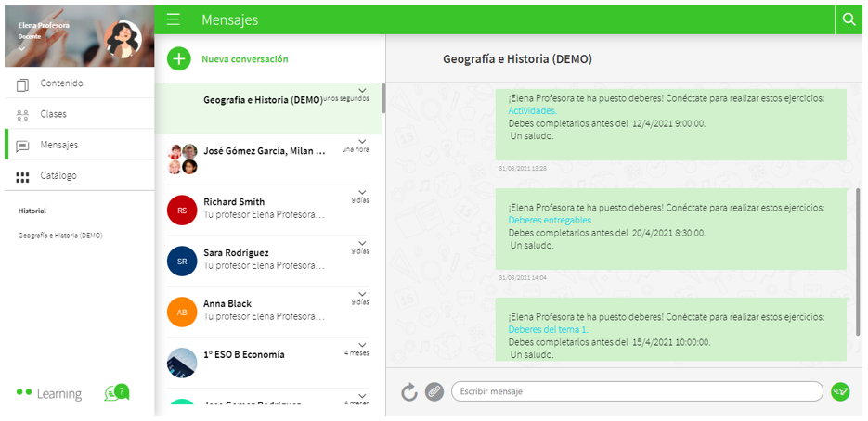Image resolution: width=868 pixels, height=421 pixels.
Task: Open Catálogo in the sidebar
Action: point(58,175)
